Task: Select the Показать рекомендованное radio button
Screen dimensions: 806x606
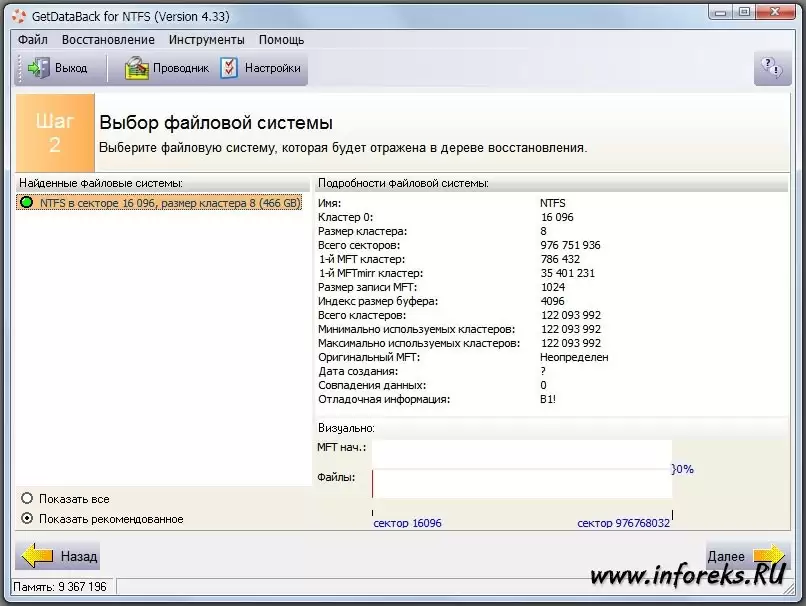Action: click(x=27, y=518)
